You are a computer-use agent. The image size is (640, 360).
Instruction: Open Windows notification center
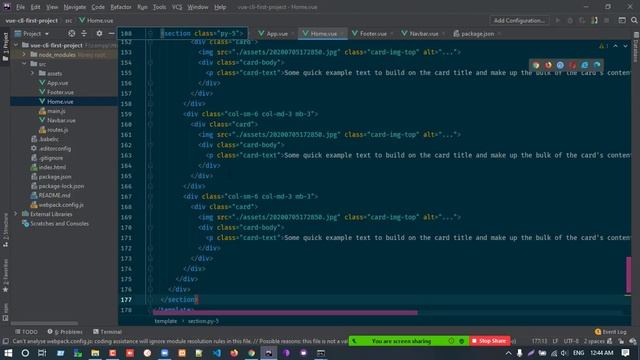(625, 353)
